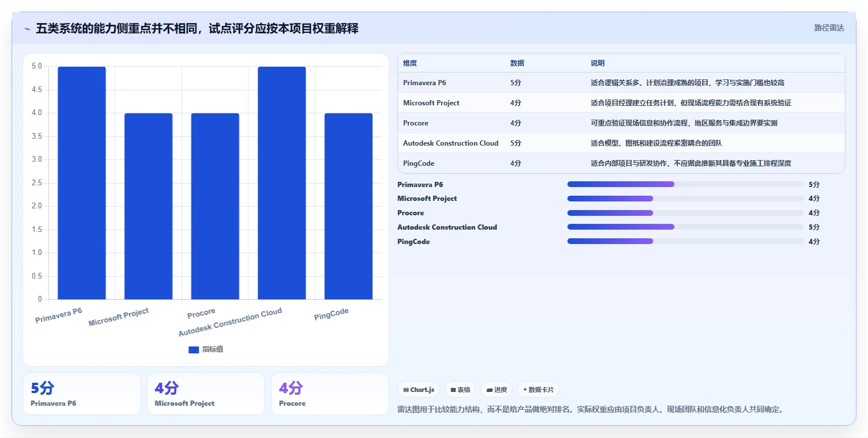Viewport: 868px width, 438px height.
Task: Click the 4分 value in Procore table row
Action: [x=516, y=123]
